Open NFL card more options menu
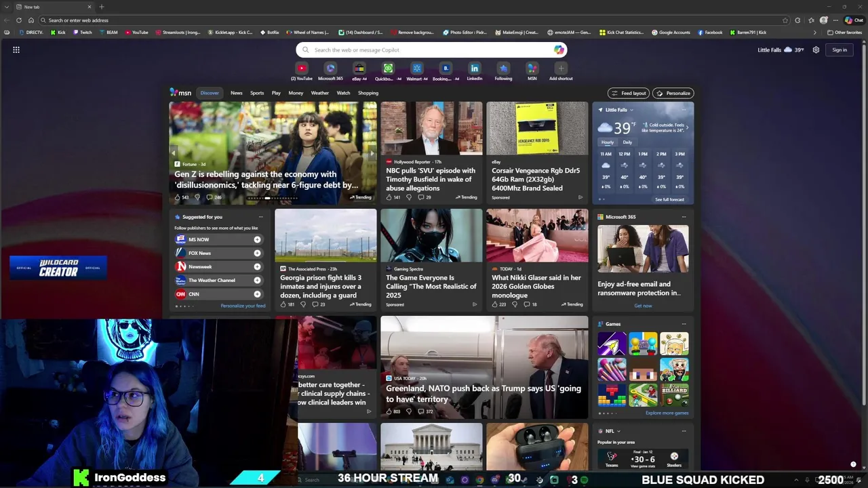The width and height of the screenshot is (868, 488). pos(684,431)
